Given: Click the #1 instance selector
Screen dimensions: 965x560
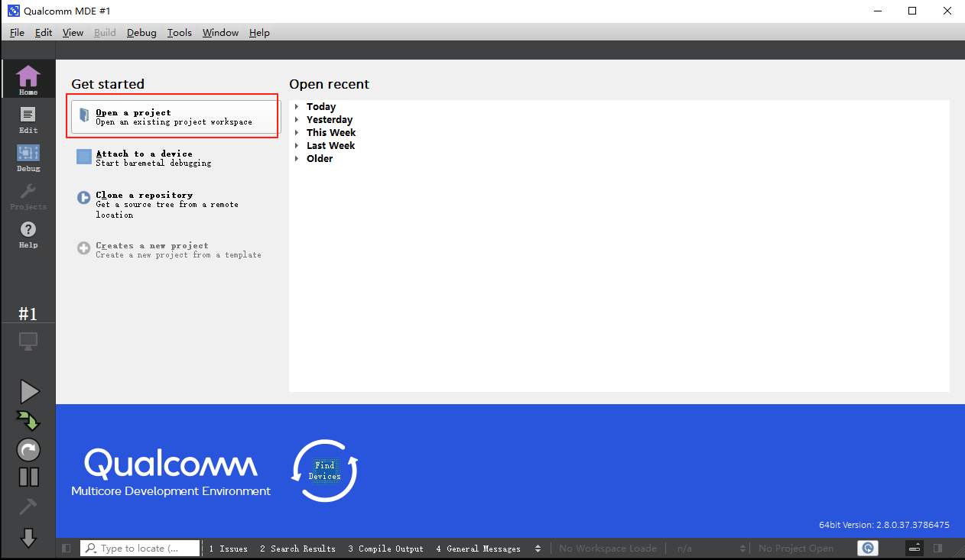Looking at the screenshot, I should click(x=28, y=313).
